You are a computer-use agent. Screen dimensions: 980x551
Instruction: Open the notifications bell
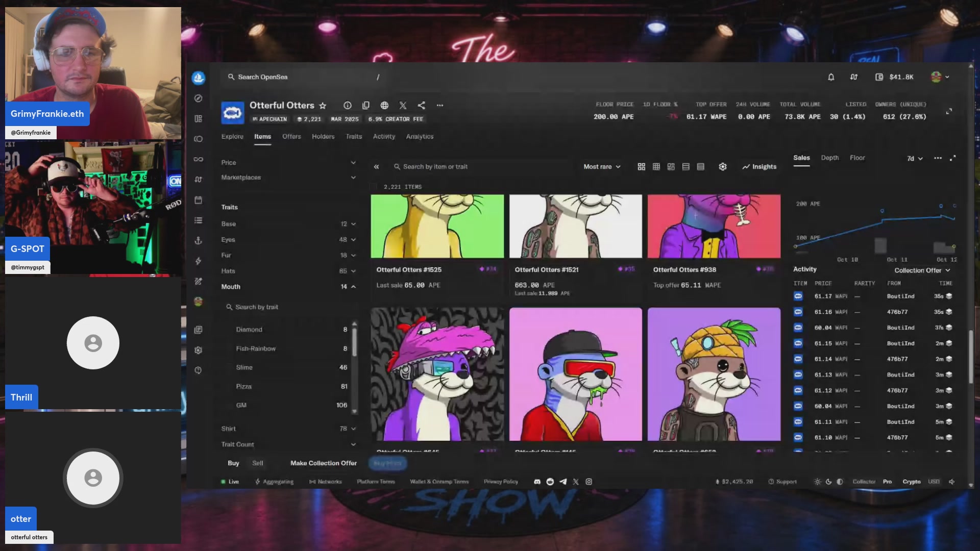[831, 77]
